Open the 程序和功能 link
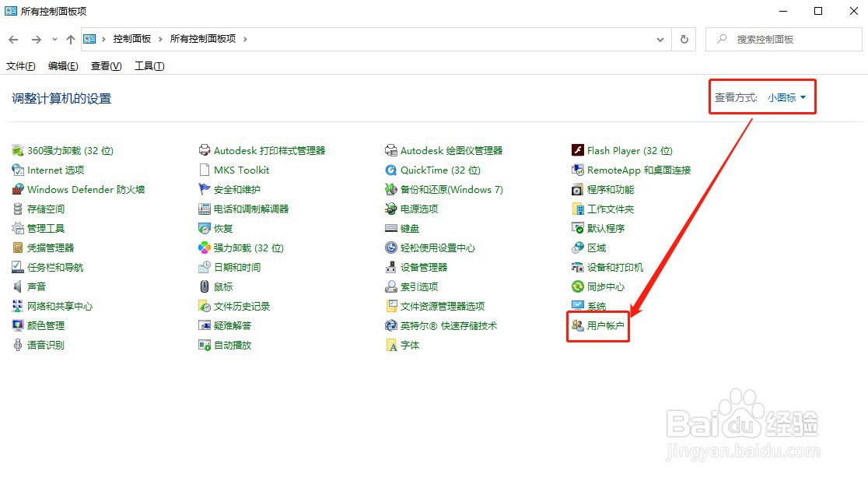The height and width of the screenshot is (481, 868). [611, 189]
